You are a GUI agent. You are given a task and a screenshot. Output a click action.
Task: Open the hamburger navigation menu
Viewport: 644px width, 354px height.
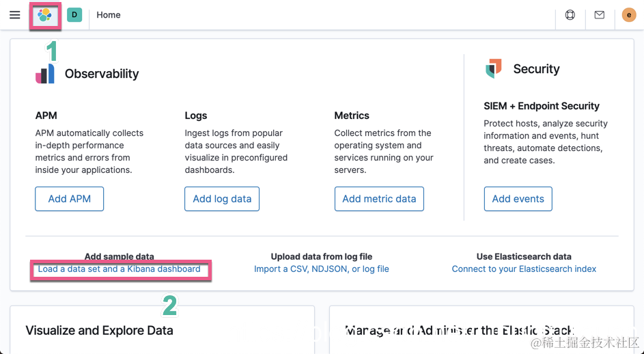point(14,15)
